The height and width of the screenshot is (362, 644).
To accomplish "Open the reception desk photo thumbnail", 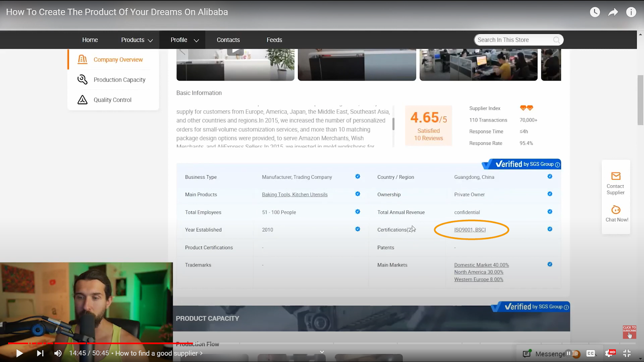I will click(x=357, y=64).
